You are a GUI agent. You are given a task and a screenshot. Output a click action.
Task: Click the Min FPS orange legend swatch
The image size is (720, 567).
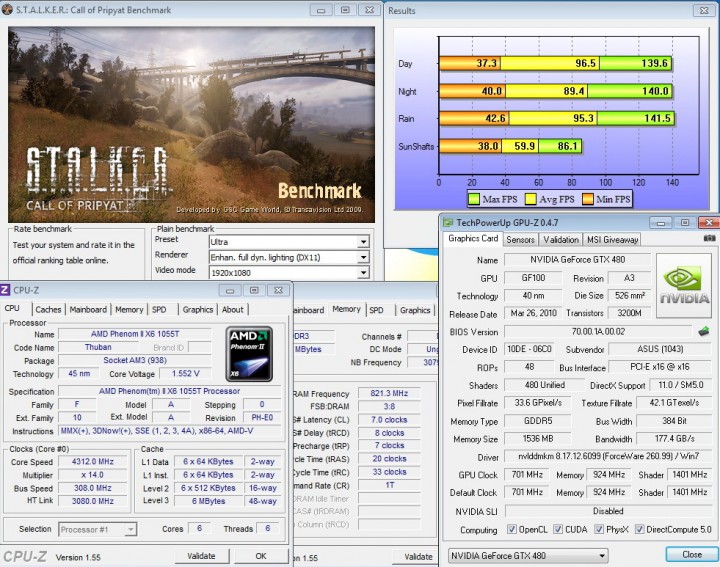point(588,199)
